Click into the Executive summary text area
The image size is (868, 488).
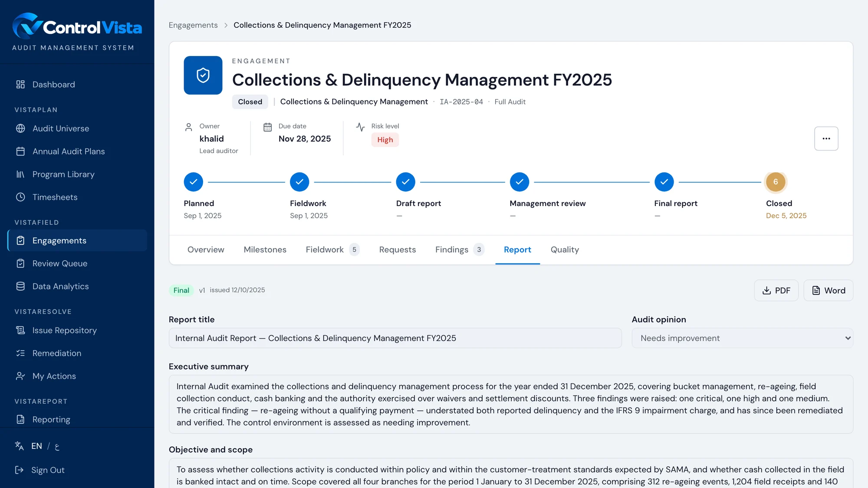(x=511, y=404)
